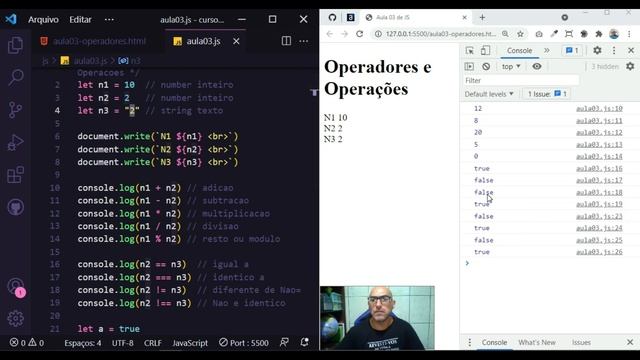Open the feedback icon in status bar

click(x=284, y=342)
